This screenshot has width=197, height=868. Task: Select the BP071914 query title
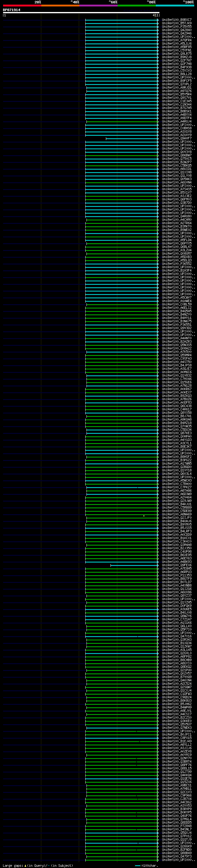pyautogui.click(x=11, y=10)
